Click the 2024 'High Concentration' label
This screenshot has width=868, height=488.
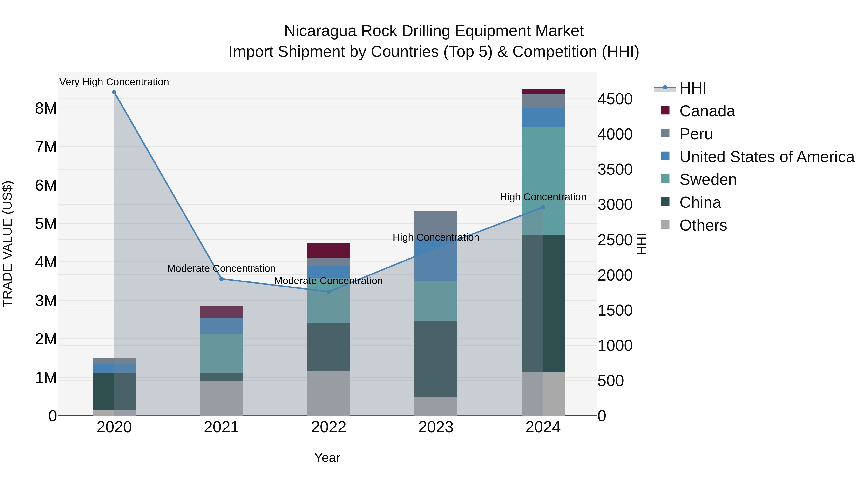543,197
